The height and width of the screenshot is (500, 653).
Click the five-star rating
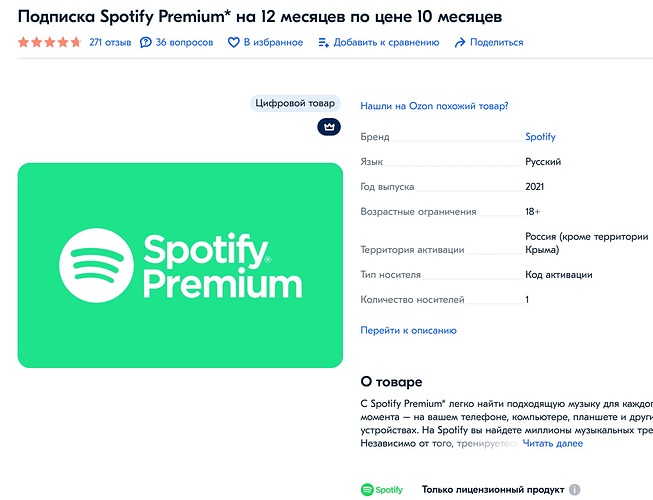click(50, 42)
